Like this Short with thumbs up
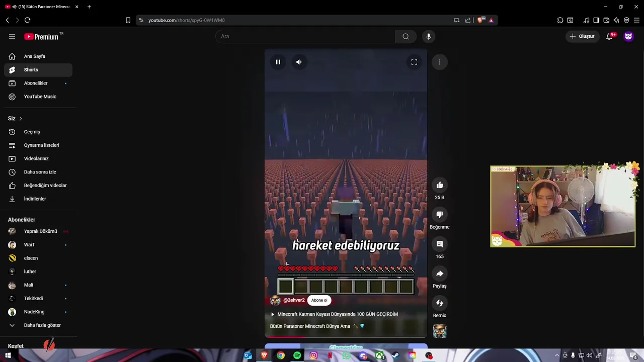This screenshot has height=362, width=644. coord(440,185)
